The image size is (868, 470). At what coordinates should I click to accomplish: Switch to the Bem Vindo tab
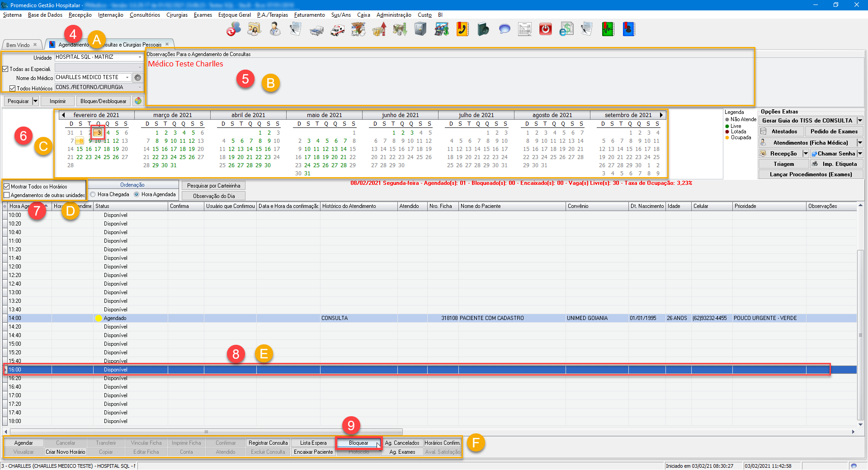pos(18,45)
